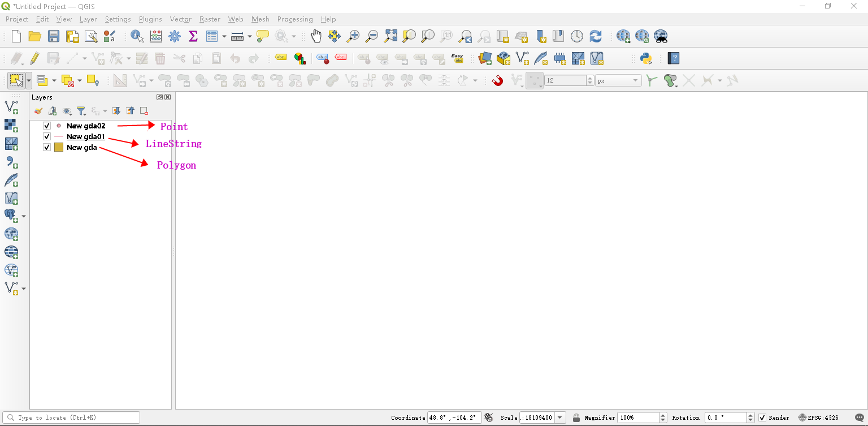Viewport: 868px width, 426px height.
Task: Toggle the Render checkbox in status bar
Action: 762,418
